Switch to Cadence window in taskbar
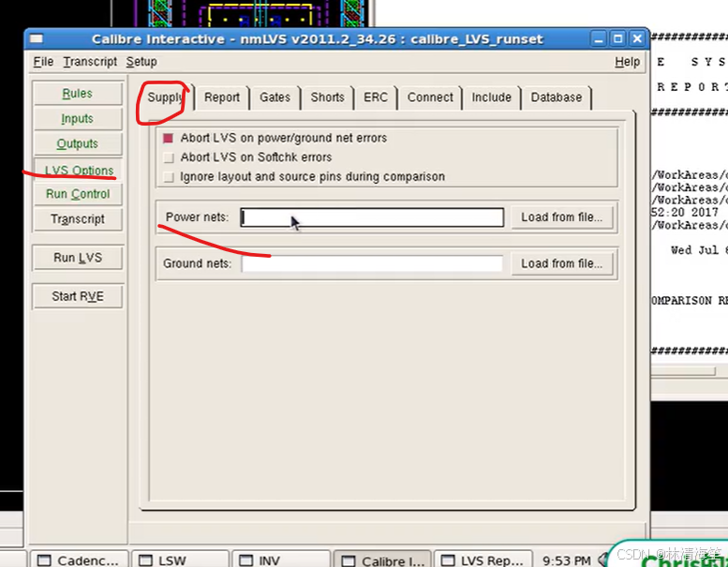This screenshot has height=567, width=728. 79,560
